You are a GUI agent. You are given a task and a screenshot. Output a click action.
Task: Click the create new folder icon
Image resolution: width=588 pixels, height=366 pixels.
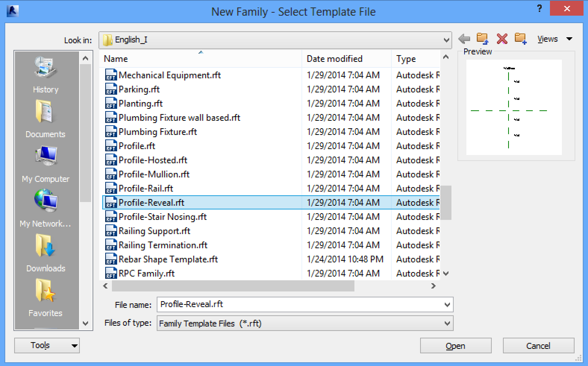[520, 39]
